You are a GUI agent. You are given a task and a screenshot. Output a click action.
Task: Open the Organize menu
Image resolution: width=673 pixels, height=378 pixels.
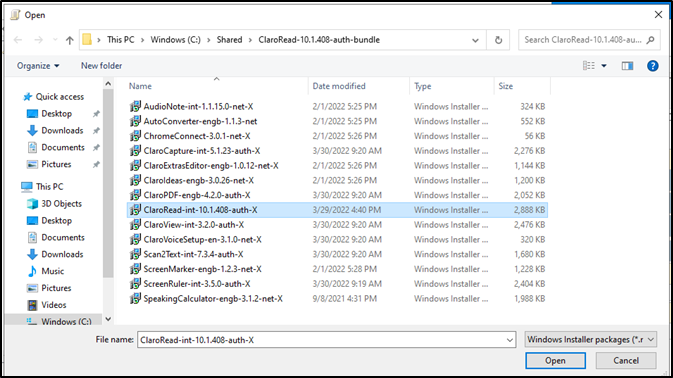pyautogui.click(x=38, y=66)
